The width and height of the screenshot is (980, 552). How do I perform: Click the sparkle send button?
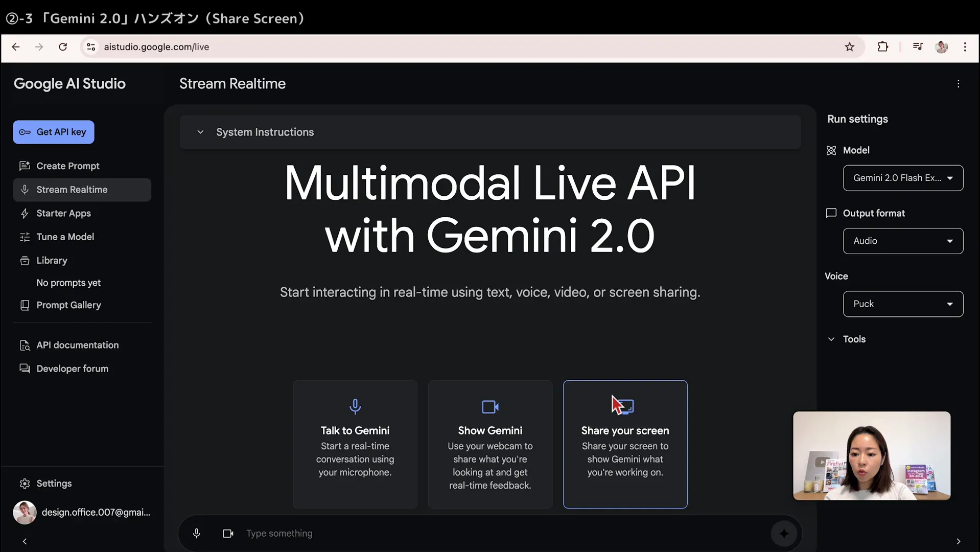click(784, 534)
